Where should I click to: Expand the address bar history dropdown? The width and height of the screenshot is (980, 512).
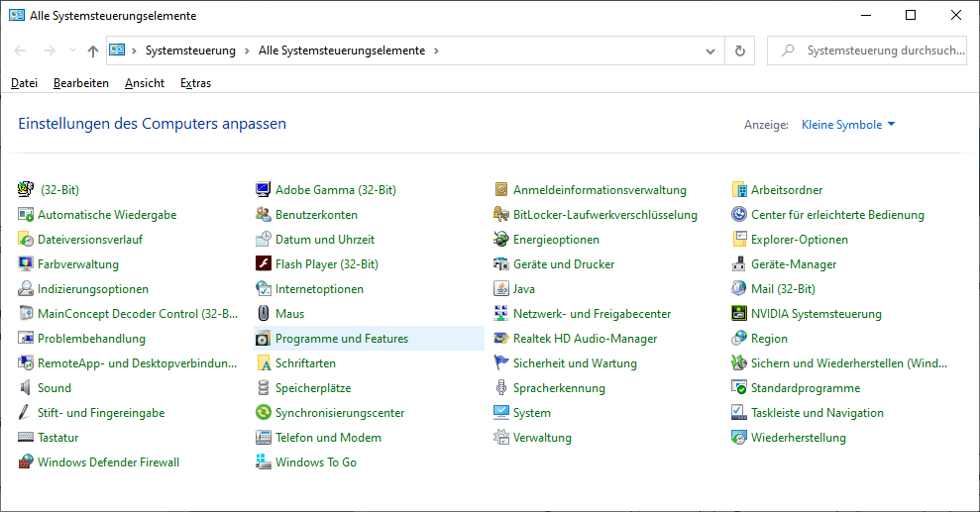tap(710, 51)
